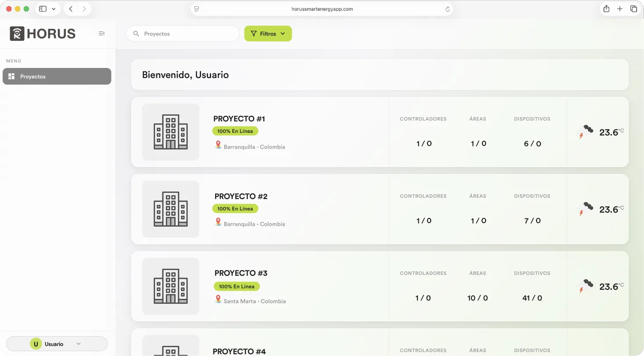Click the Bienvenido, Usuario heading
This screenshot has height=356, width=644.
[185, 75]
